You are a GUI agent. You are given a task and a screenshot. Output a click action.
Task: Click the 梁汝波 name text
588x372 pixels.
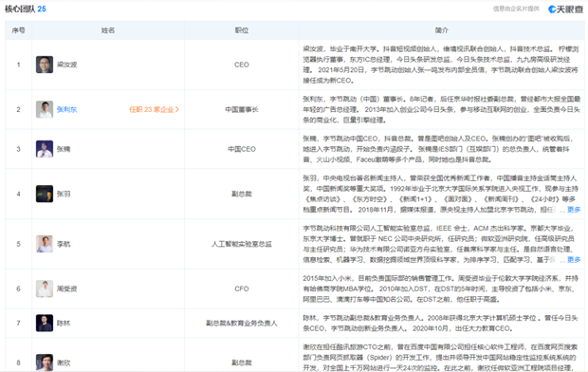[x=66, y=65]
